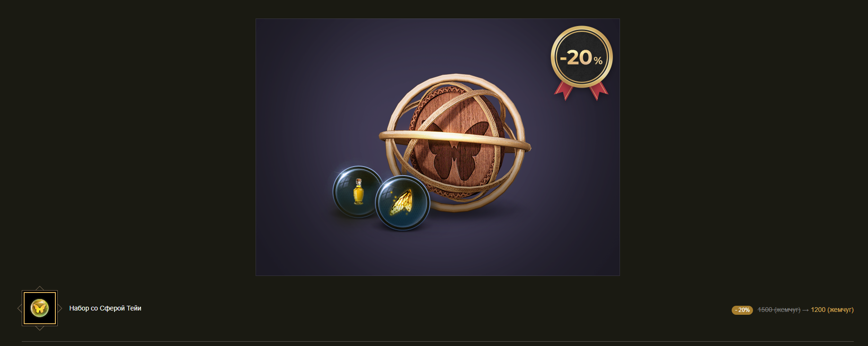Open the Набор со Сферой Тейи item title
Viewport: 868px width, 346px height.
[105, 308]
